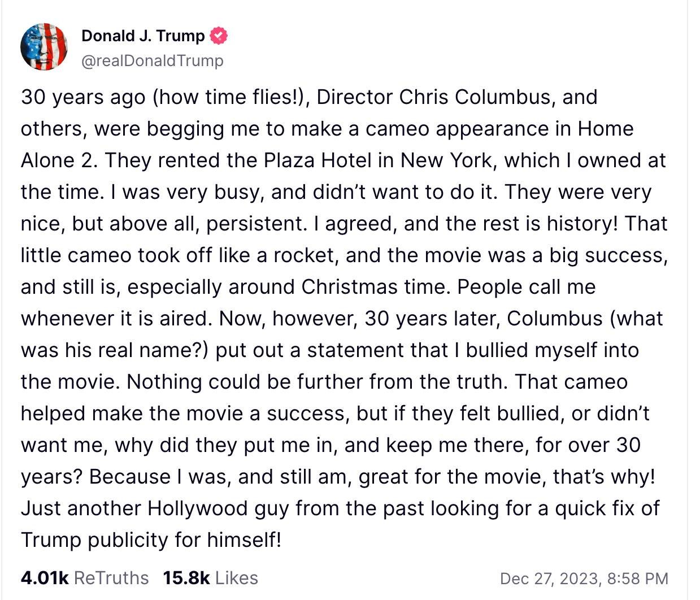The width and height of the screenshot is (700, 600).
Task: View the 15.8k Likes list
Action: tap(210, 578)
